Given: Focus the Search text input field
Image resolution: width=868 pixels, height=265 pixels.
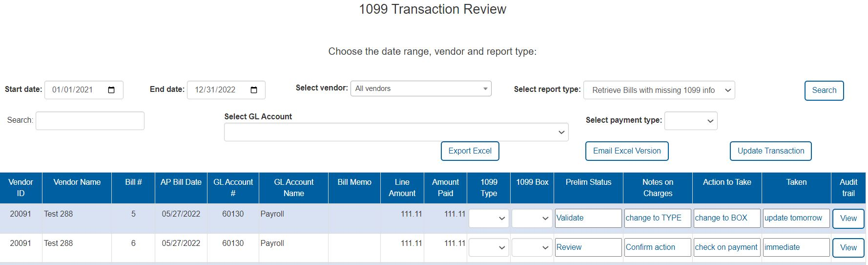Looking at the screenshot, I should [x=90, y=121].
